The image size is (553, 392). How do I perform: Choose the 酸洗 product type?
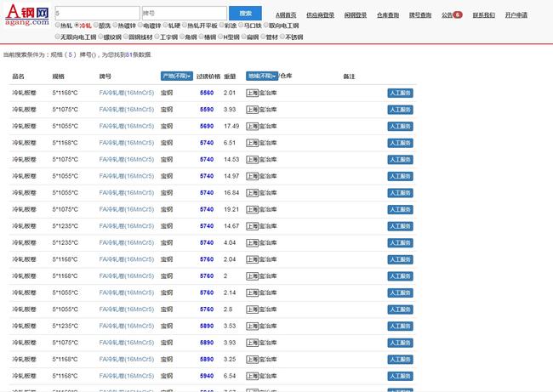[96, 25]
